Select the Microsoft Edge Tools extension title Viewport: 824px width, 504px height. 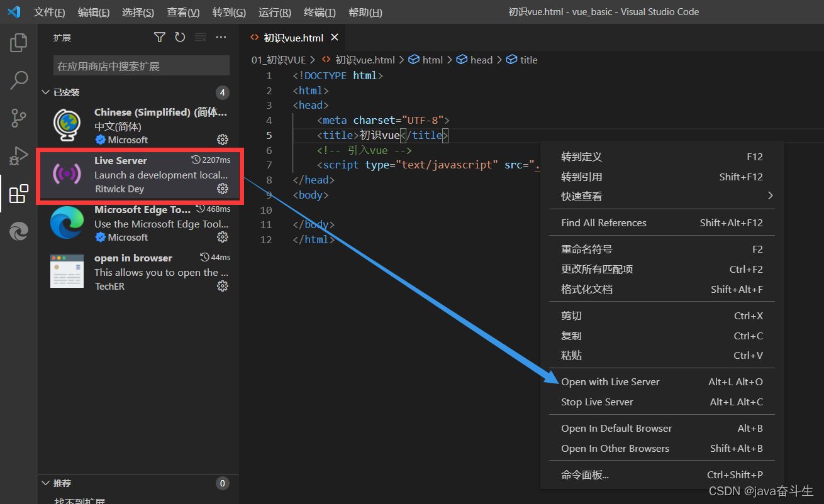(x=142, y=209)
